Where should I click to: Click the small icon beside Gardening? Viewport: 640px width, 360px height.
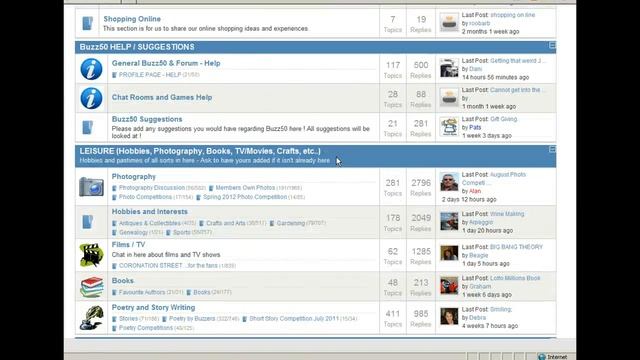click(272, 224)
